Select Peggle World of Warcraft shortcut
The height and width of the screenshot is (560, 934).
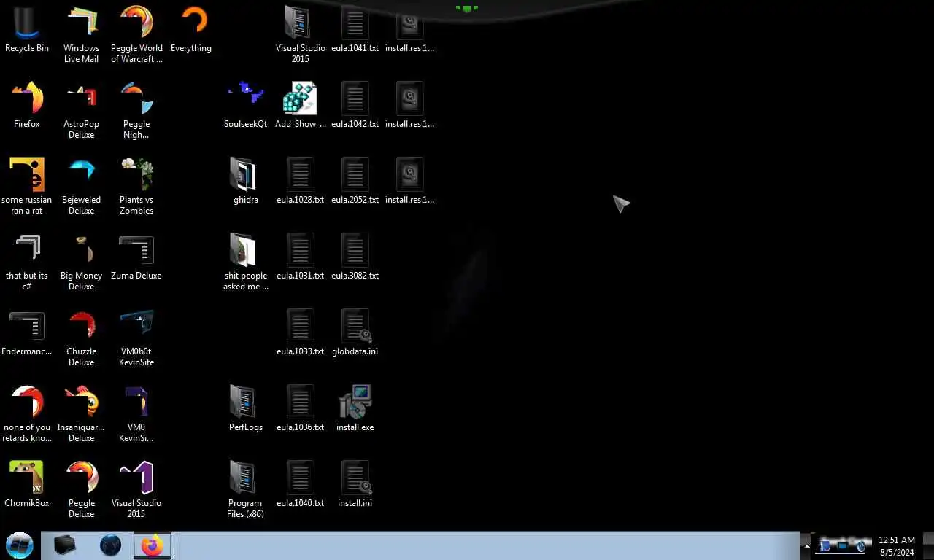pyautogui.click(x=136, y=35)
